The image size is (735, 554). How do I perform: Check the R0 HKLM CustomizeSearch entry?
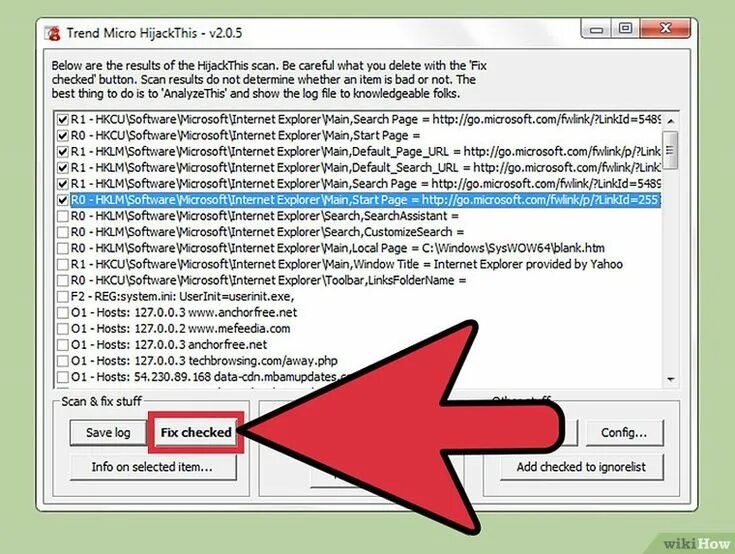(x=62, y=232)
